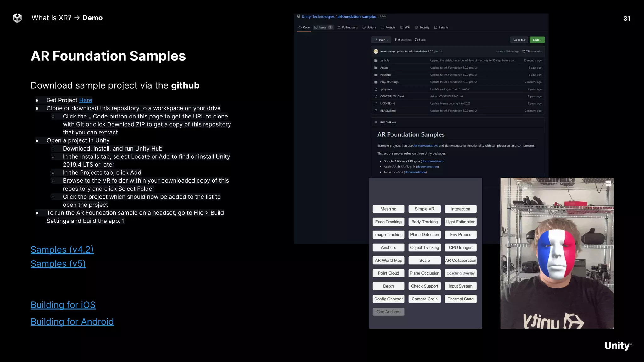Tap the Interaction sample button
Image resolution: width=644 pixels, height=362 pixels.
[461, 209]
